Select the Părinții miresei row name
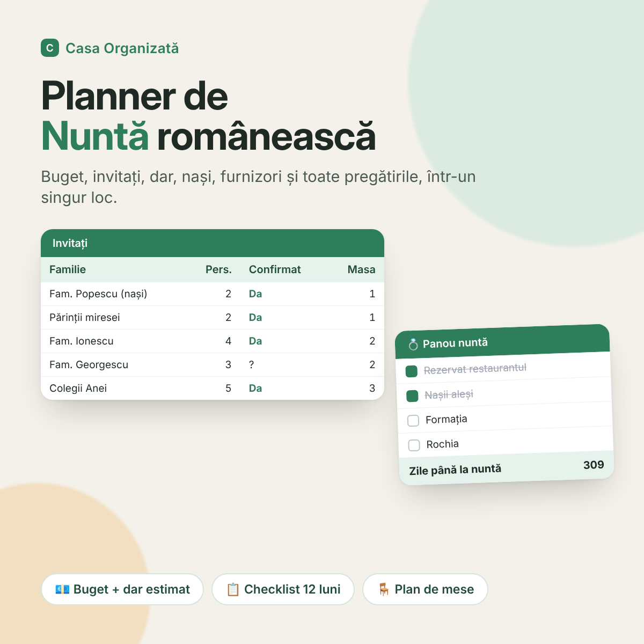The width and height of the screenshot is (644, 644). coord(85,317)
